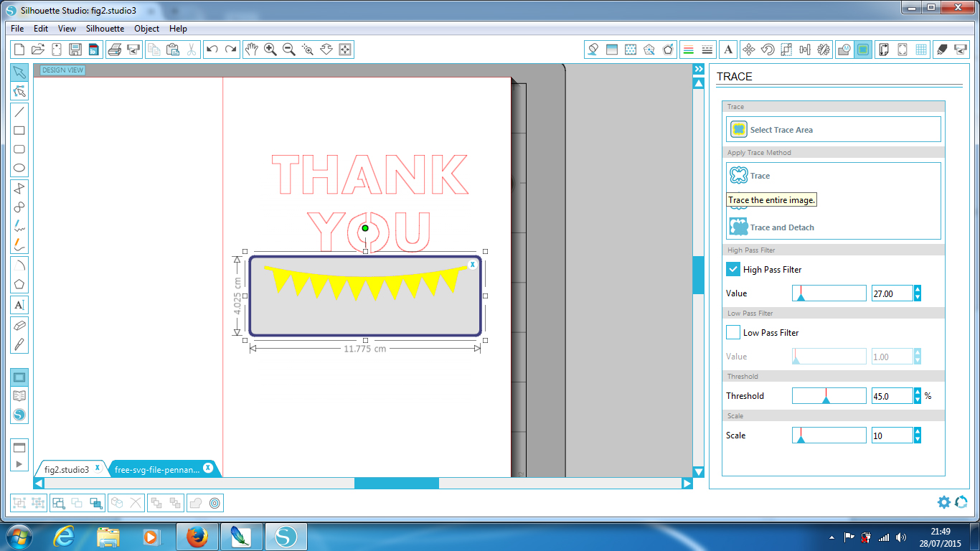Open the Fill Color panel
Image resolution: width=980 pixels, height=551 pixels.
[x=593, y=50]
